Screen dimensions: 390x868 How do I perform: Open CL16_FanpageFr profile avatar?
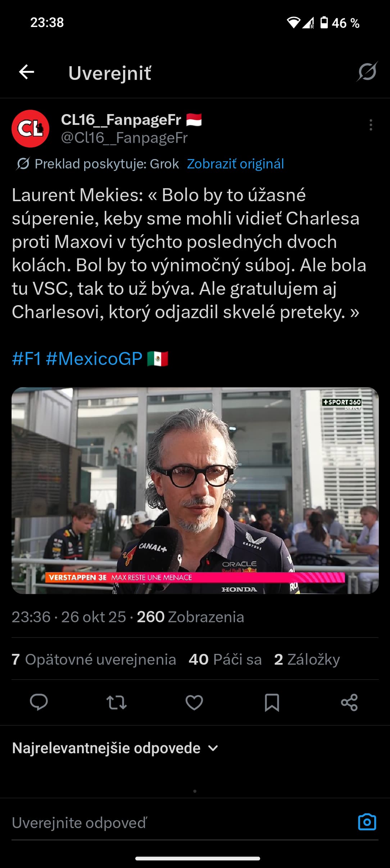coord(31,128)
